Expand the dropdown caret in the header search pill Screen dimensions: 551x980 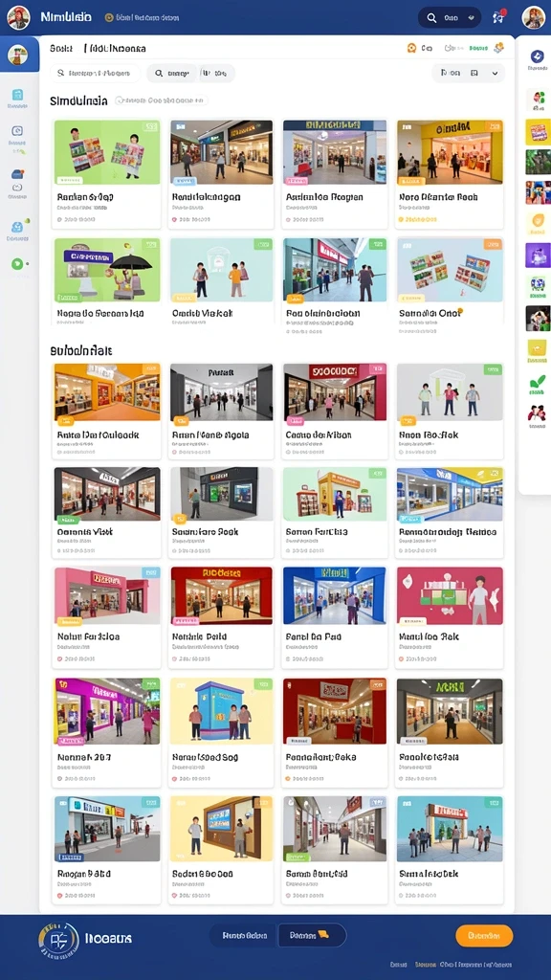pos(470,18)
